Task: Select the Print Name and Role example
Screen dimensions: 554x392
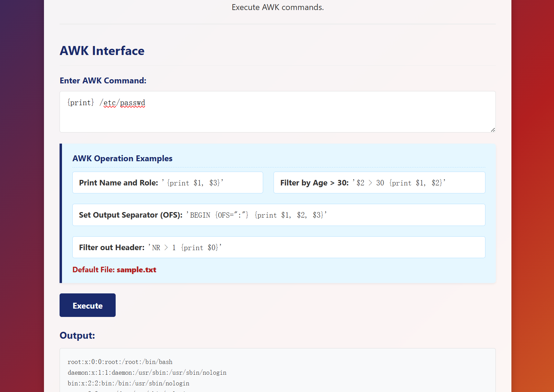Action: click(168, 183)
